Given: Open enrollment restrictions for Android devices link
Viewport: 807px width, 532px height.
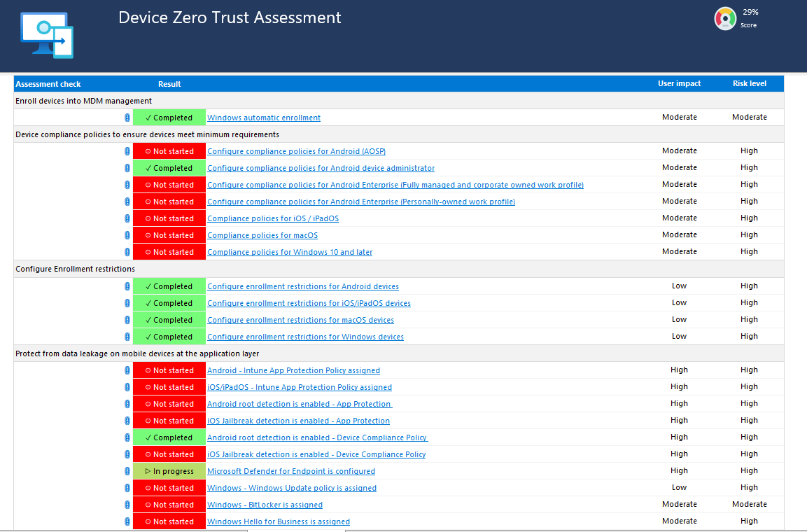Looking at the screenshot, I should (x=302, y=286).
